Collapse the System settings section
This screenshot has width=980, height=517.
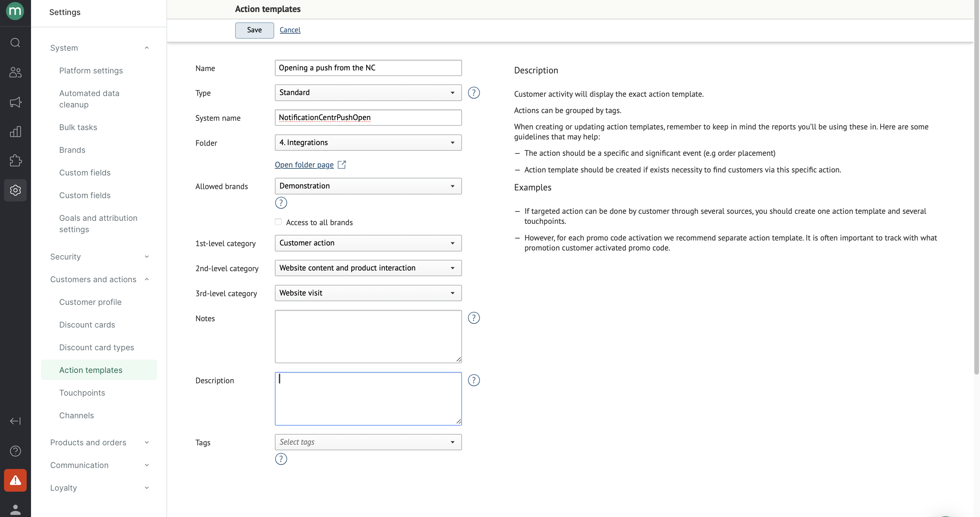pos(99,48)
